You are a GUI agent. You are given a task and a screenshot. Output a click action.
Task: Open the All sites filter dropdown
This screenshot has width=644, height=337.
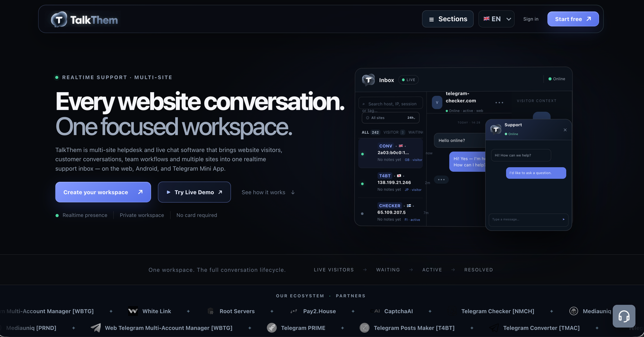click(391, 117)
